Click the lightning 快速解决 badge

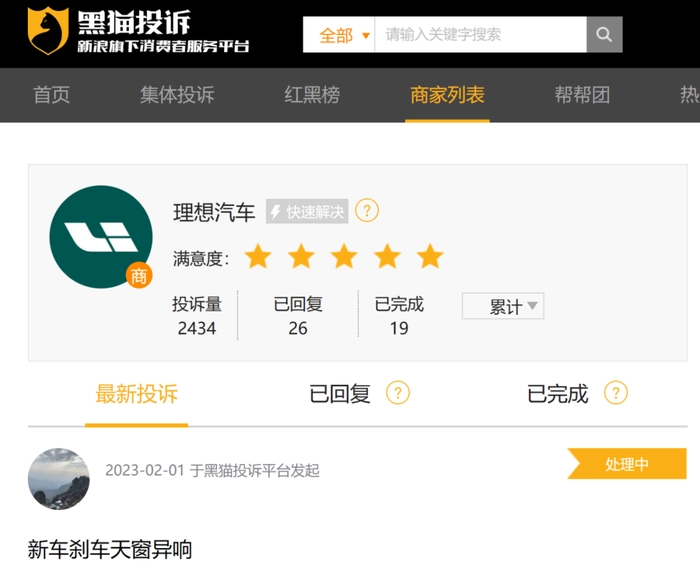click(x=307, y=211)
